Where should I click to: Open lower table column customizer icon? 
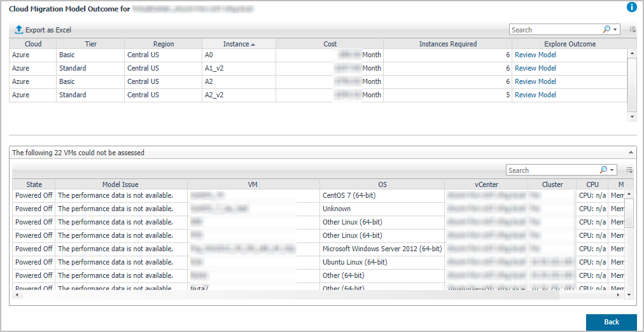[629, 169]
